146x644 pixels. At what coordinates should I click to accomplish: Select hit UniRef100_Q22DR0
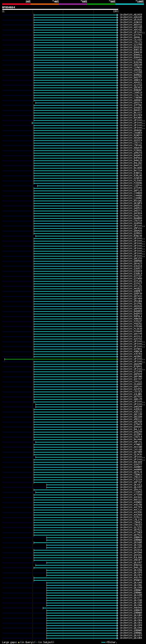(x=131, y=435)
